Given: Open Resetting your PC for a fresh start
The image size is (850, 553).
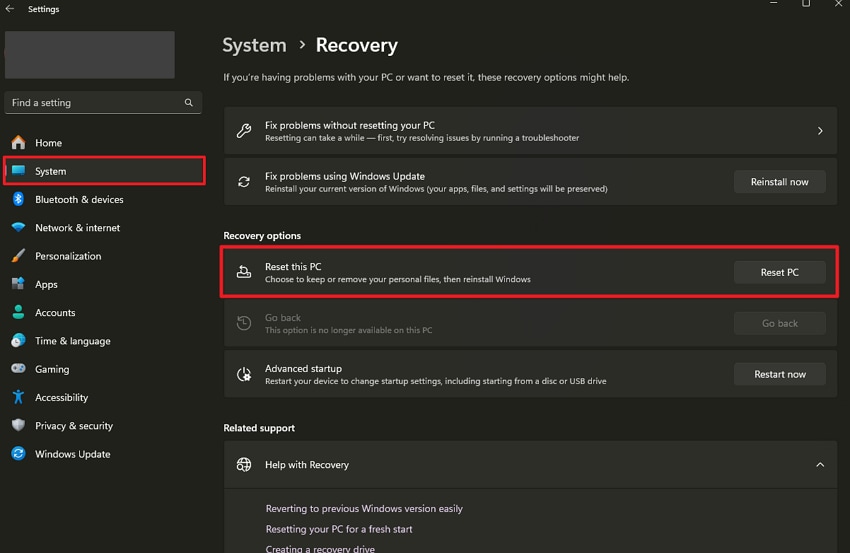Looking at the screenshot, I should [x=339, y=529].
